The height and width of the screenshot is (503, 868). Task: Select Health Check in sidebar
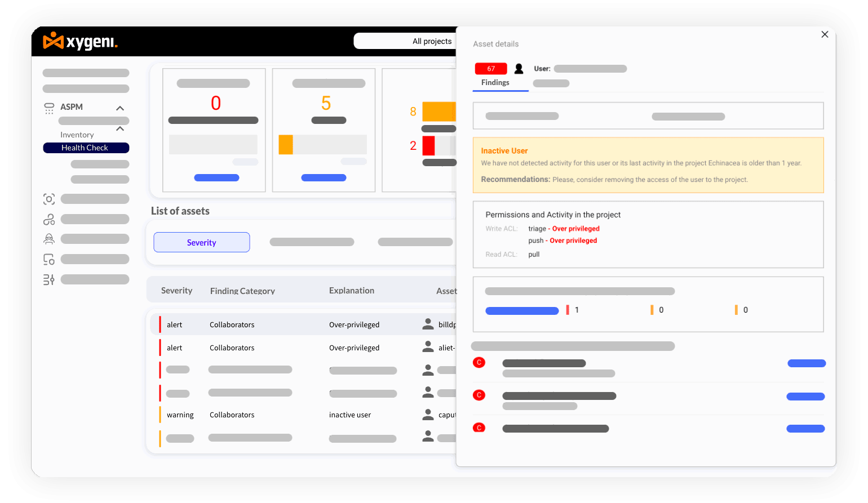[x=86, y=148]
